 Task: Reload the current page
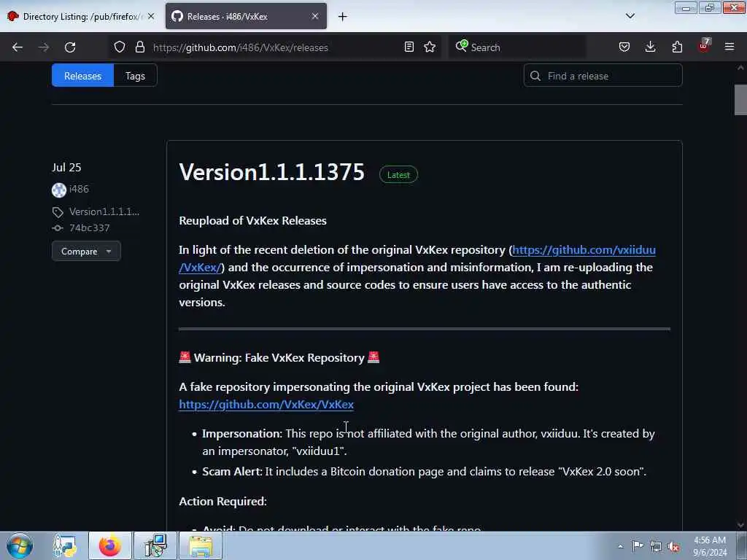(x=70, y=47)
